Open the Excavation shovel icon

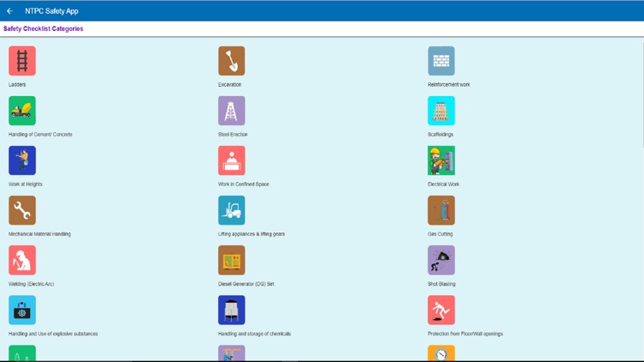pos(232,61)
